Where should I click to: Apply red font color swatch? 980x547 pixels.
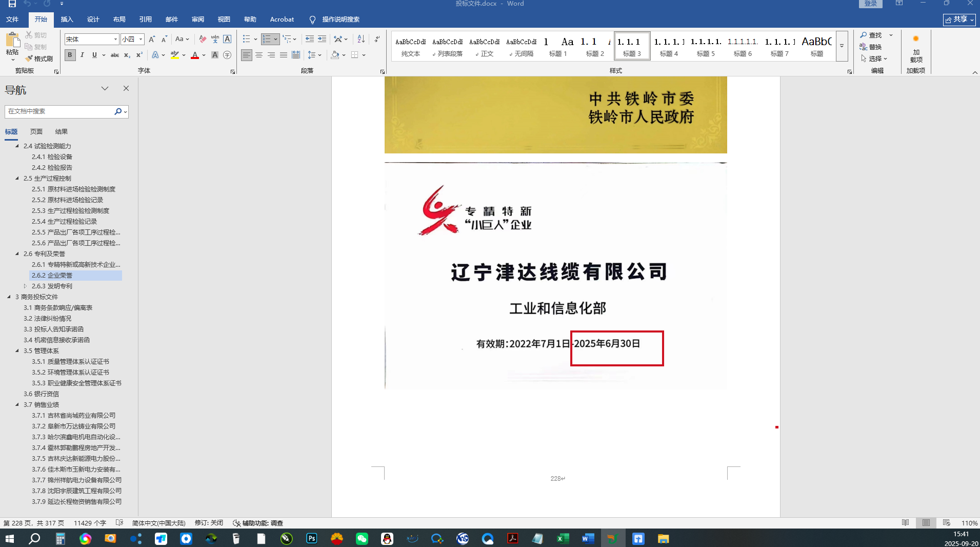[x=195, y=55]
